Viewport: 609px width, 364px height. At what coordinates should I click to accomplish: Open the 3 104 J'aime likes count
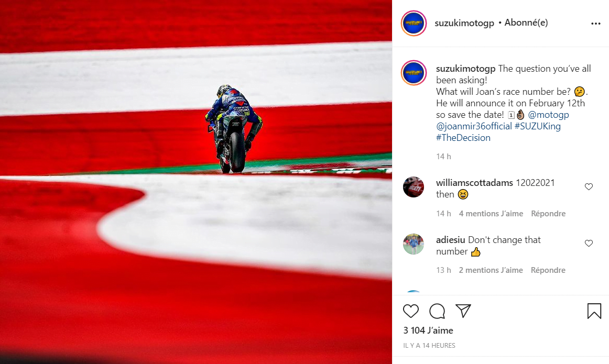tap(428, 330)
